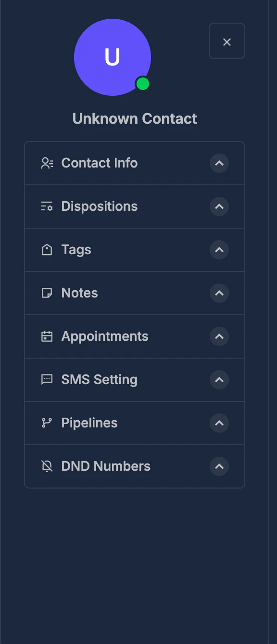Image resolution: width=277 pixels, height=644 pixels.
Task: Select the DND Numbers muted bell icon
Action: pos(47,466)
